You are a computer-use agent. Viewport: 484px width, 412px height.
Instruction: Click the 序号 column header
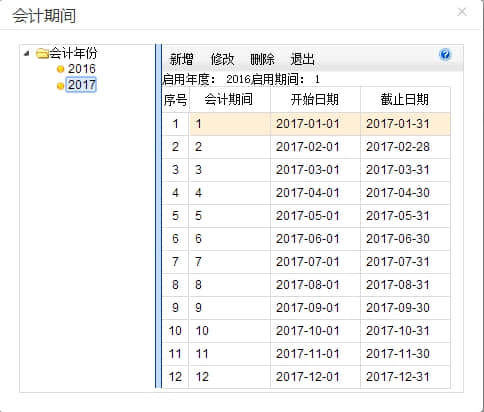tap(175, 99)
